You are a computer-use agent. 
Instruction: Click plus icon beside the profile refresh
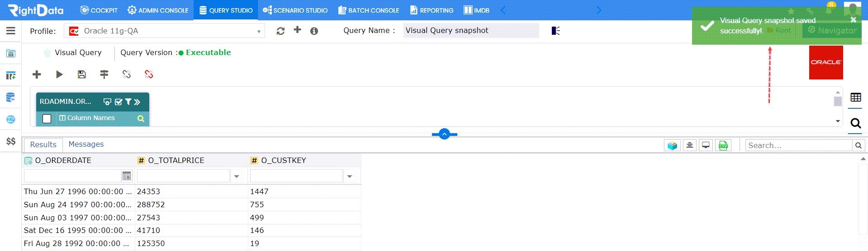[x=297, y=30]
